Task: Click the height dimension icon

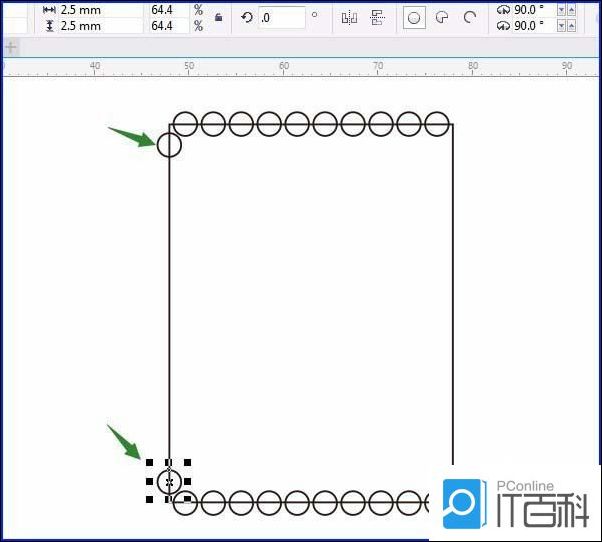Action: tap(49, 26)
